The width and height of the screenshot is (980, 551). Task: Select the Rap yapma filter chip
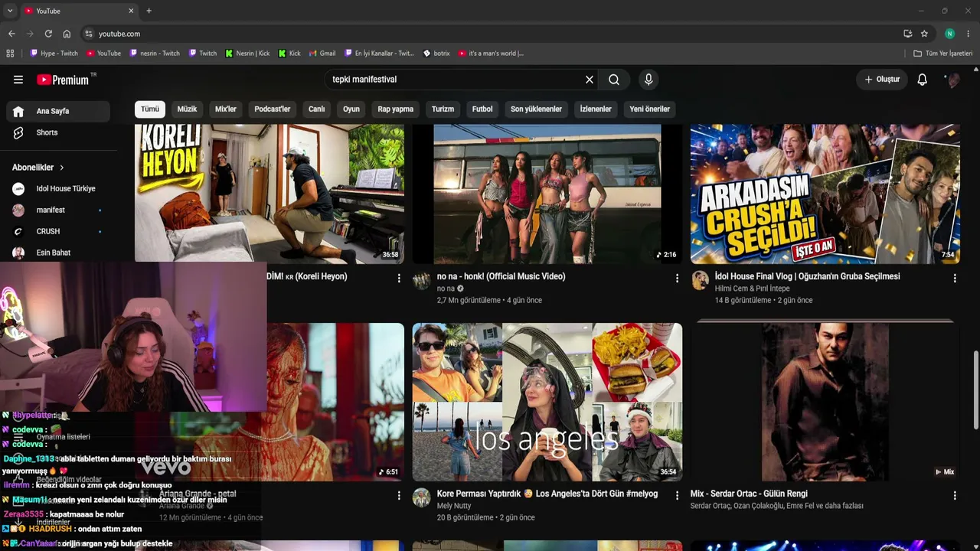pos(396,109)
